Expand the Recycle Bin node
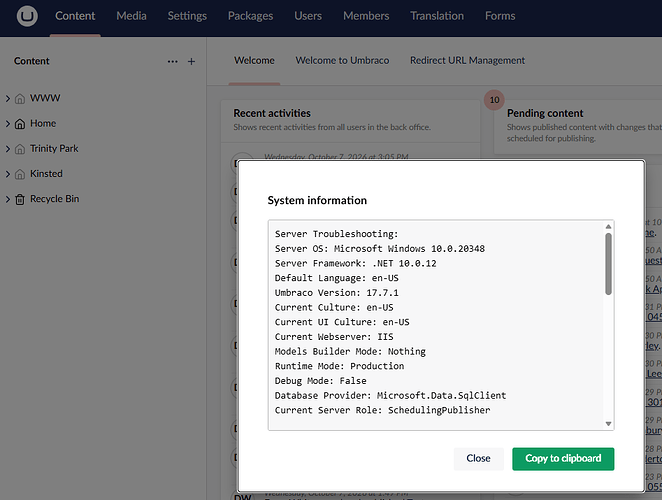 tap(8, 199)
